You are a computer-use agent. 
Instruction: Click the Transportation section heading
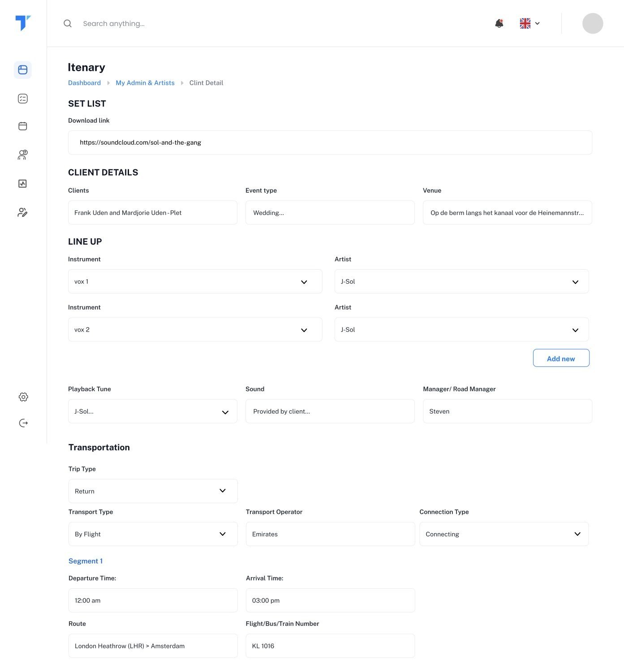[x=99, y=447]
